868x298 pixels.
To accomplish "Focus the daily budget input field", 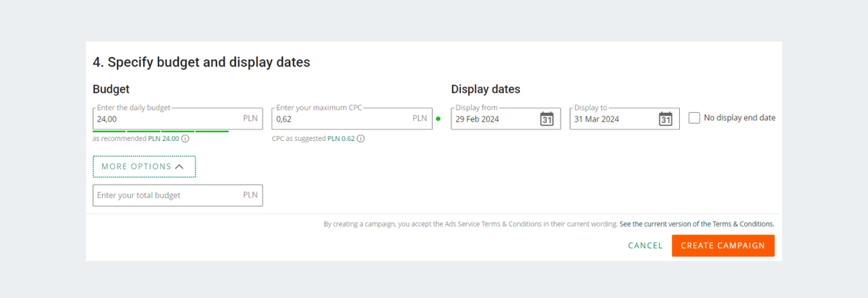I will click(x=177, y=119).
